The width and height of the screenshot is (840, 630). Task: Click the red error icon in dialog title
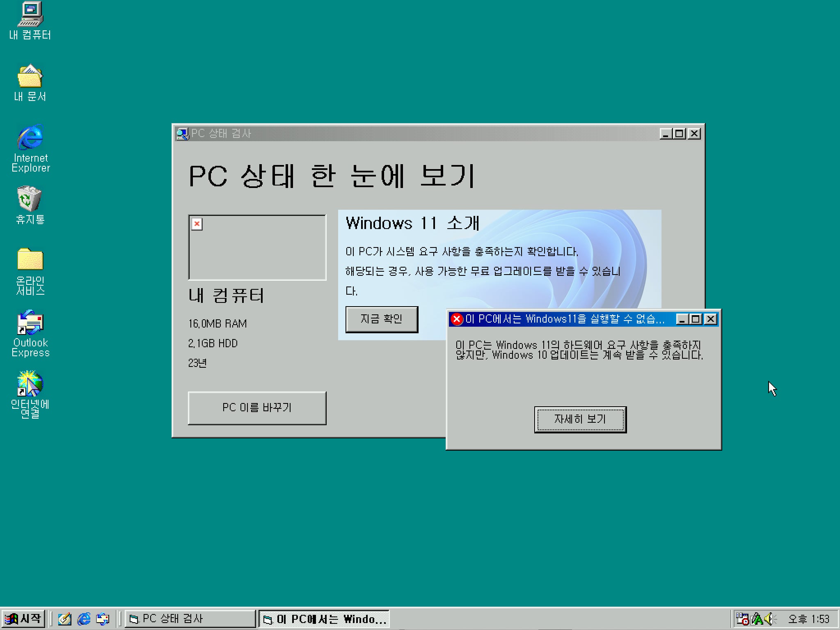pos(457,319)
